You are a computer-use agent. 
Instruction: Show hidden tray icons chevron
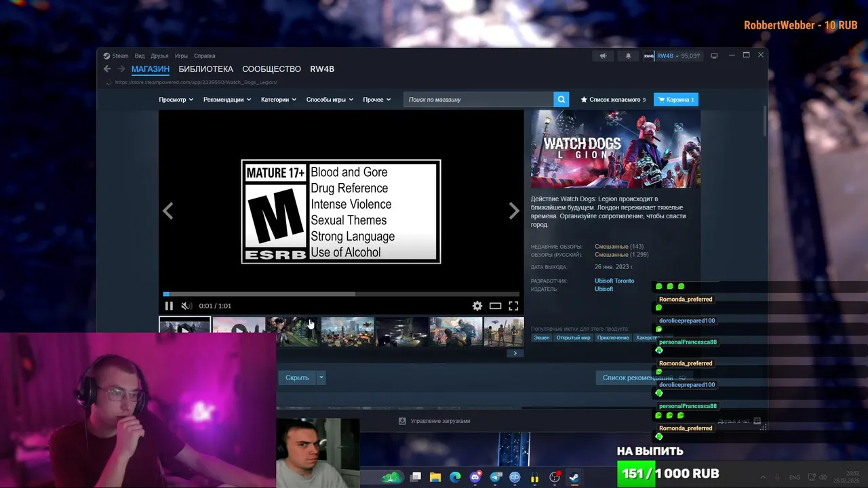[x=763, y=477]
